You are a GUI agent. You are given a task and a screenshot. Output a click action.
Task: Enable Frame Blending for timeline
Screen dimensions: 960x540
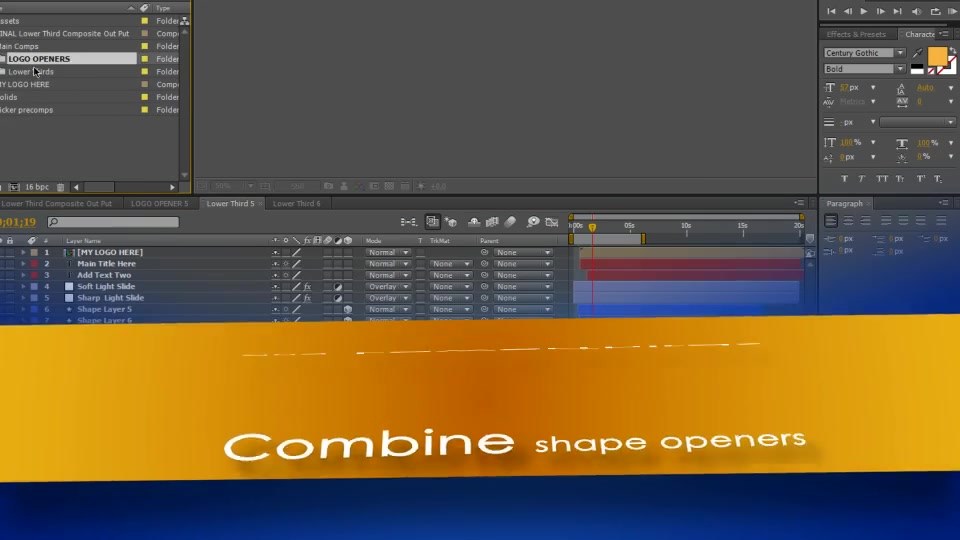(492, 222)
